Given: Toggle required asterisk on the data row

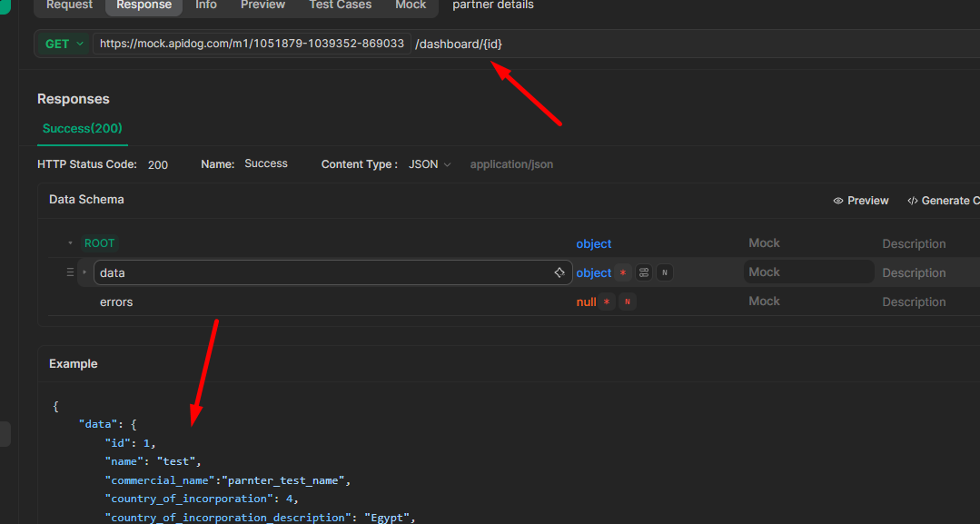Looking at the screenshot, I should pos(622,272).
